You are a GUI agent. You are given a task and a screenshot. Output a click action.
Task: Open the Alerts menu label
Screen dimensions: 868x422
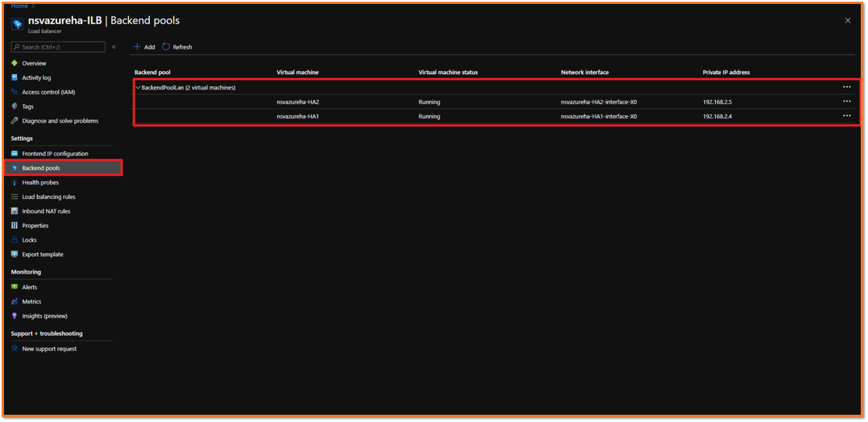30,287
